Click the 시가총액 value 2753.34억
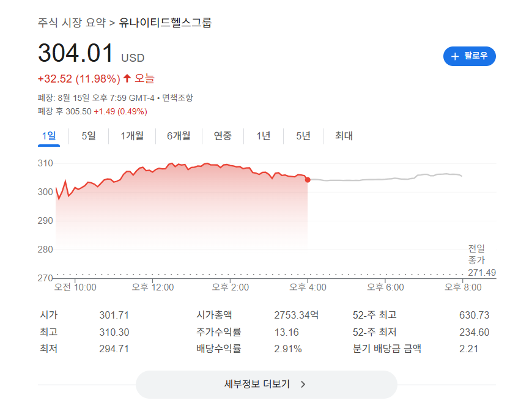Viewport: 532px width, 414px height. (x=296, y=316)
